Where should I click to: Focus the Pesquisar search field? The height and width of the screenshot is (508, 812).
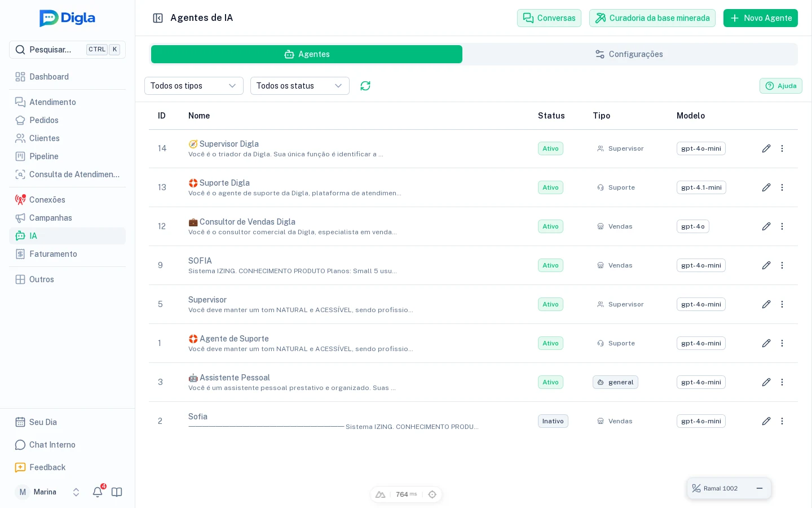(x=67, y=50)
